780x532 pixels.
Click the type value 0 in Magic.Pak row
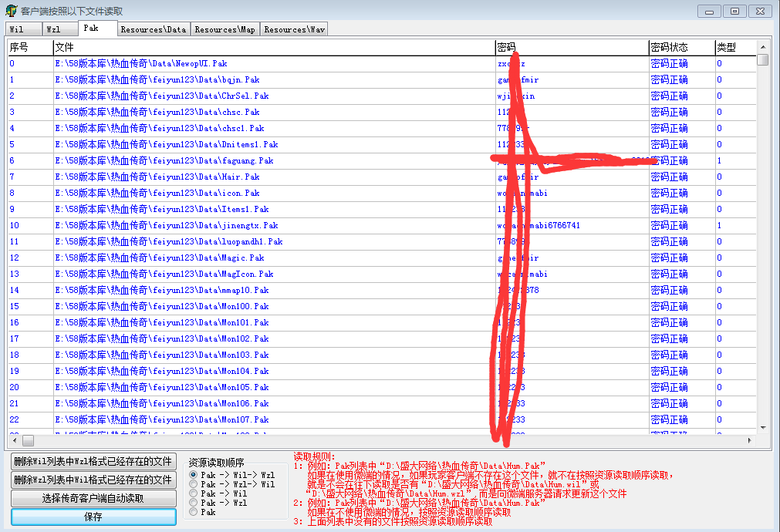click(719, 258)
